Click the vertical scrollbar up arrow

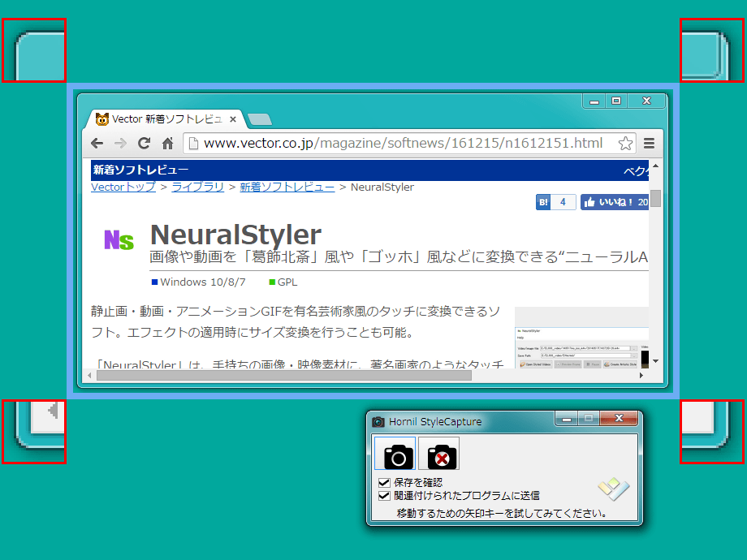pyautogui.click(x=656, y=166)
